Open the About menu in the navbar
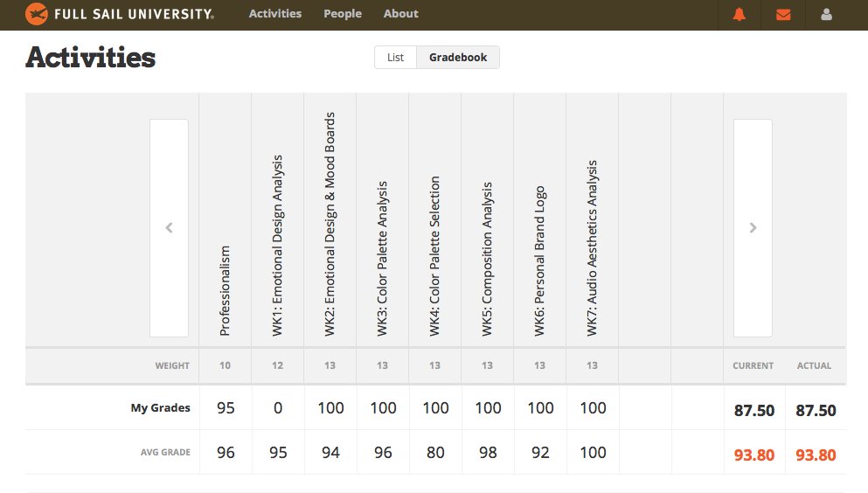 pos(401,14)
